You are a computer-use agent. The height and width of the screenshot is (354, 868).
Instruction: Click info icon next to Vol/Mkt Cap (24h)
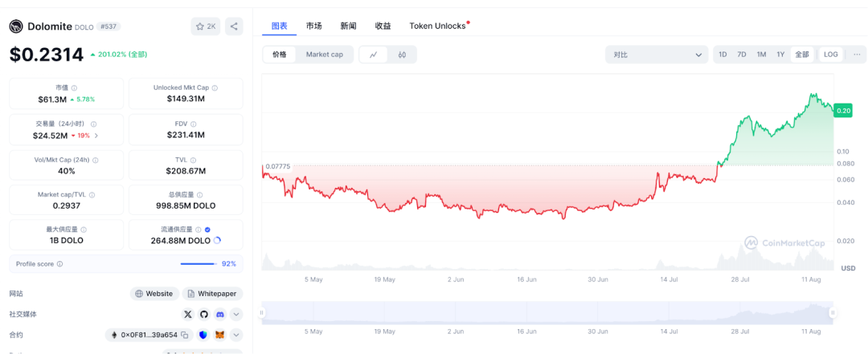point(95,160)
